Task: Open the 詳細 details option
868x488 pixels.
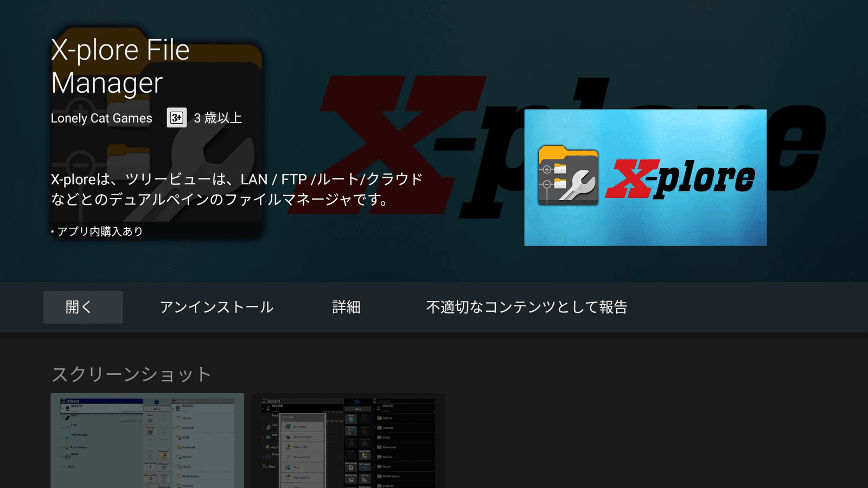Action: [346, 307]
